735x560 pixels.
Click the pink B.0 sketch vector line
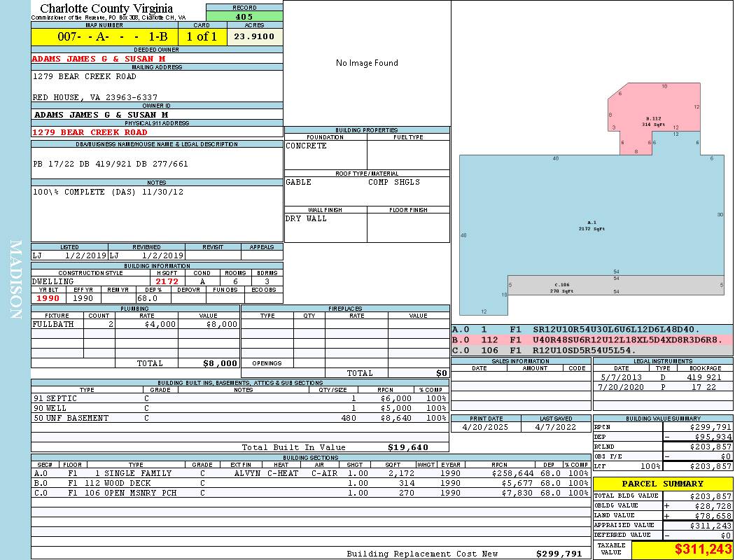[592, 339]
